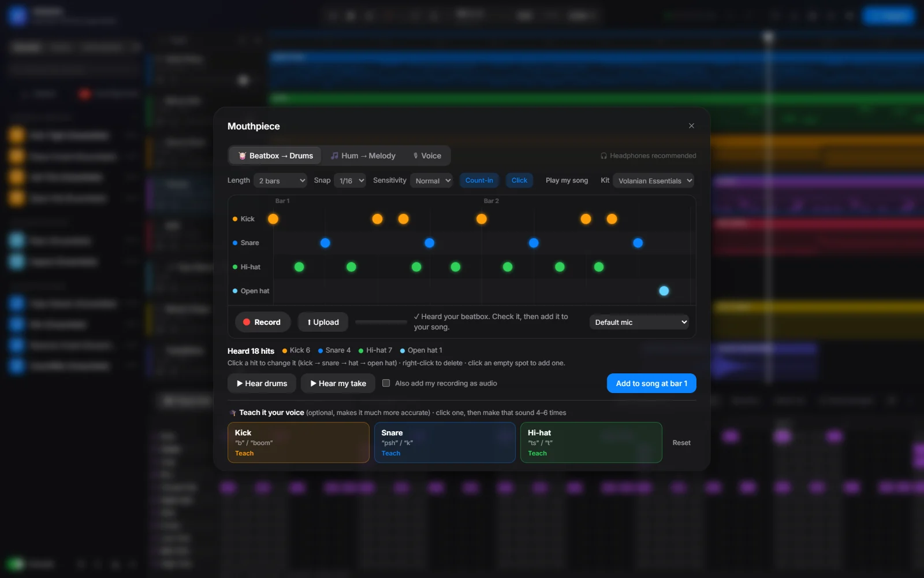
Task: Switch to the Hum → Melody tab
Action: (363, 156)
